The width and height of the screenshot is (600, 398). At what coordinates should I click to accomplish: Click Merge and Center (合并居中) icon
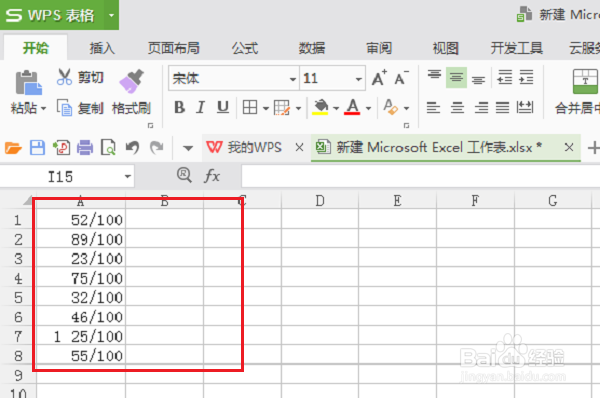585,81
